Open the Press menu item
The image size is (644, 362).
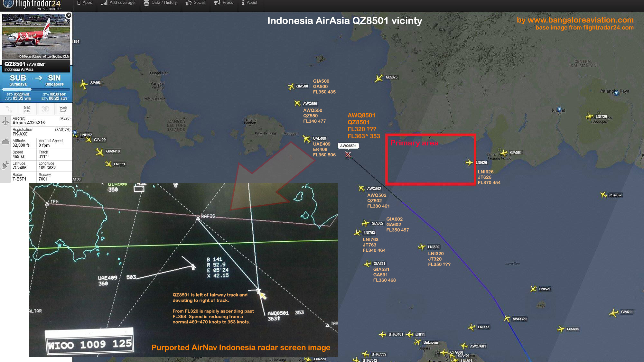[224, 3]
